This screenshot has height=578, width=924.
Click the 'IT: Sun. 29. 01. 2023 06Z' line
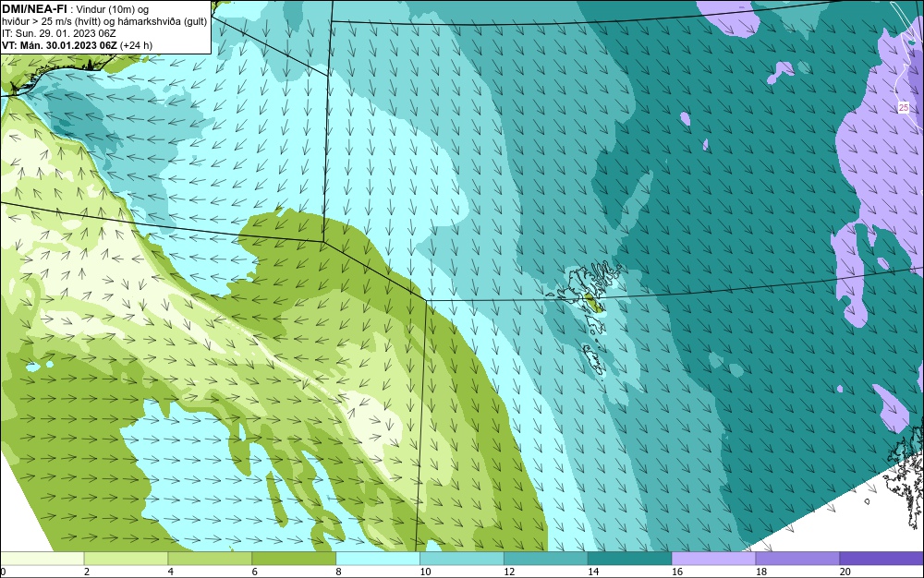pyautogui.click(x=59, y=33)
